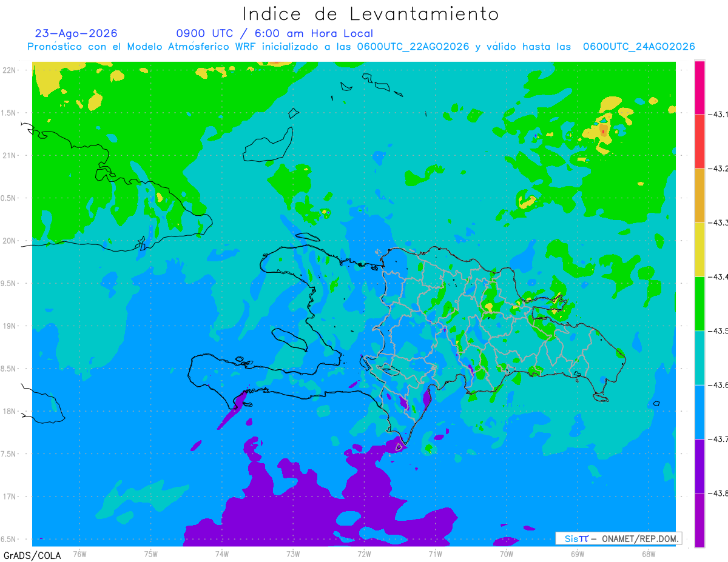Click the '70W' longitude label
This screenshot has height=562, width=728.
click(x=507, y=554)
